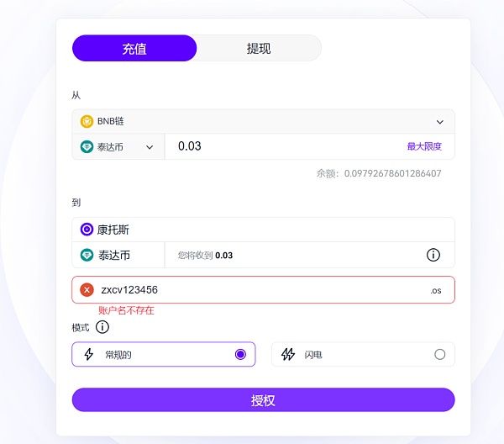Click the amount input showing 0.03
The height and width of the screenshot is (444, 504).
click(277, 146)
